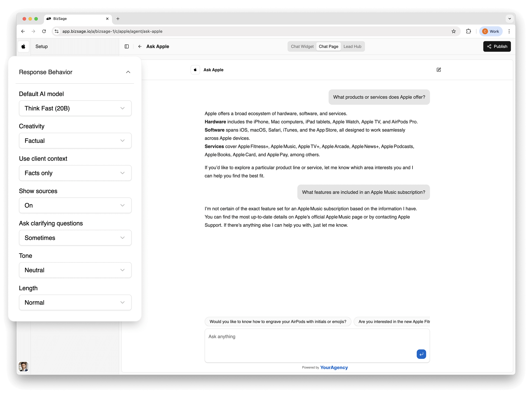Bookmark page with the star icon
Image resolution: width=532 pixels, height=398 pixels.
(454, 31)
